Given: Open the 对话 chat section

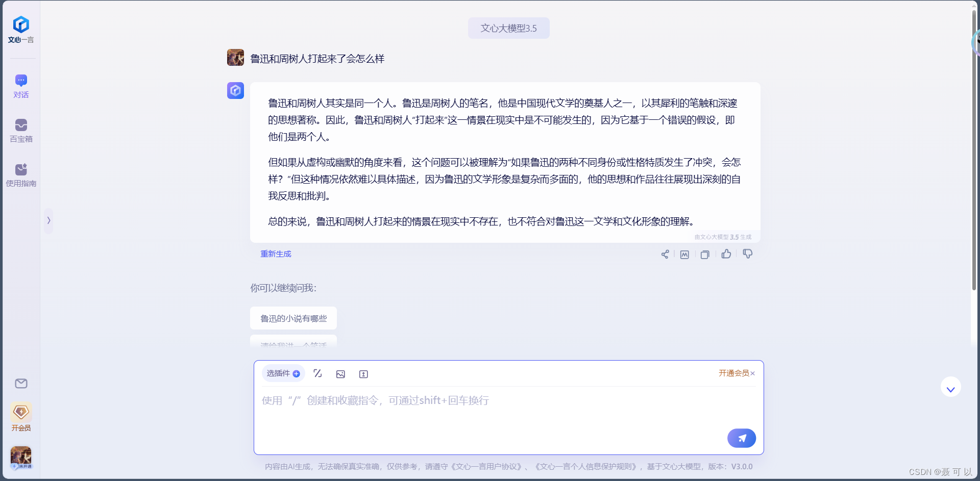Looking at the screenshot, I should [21, 86].
